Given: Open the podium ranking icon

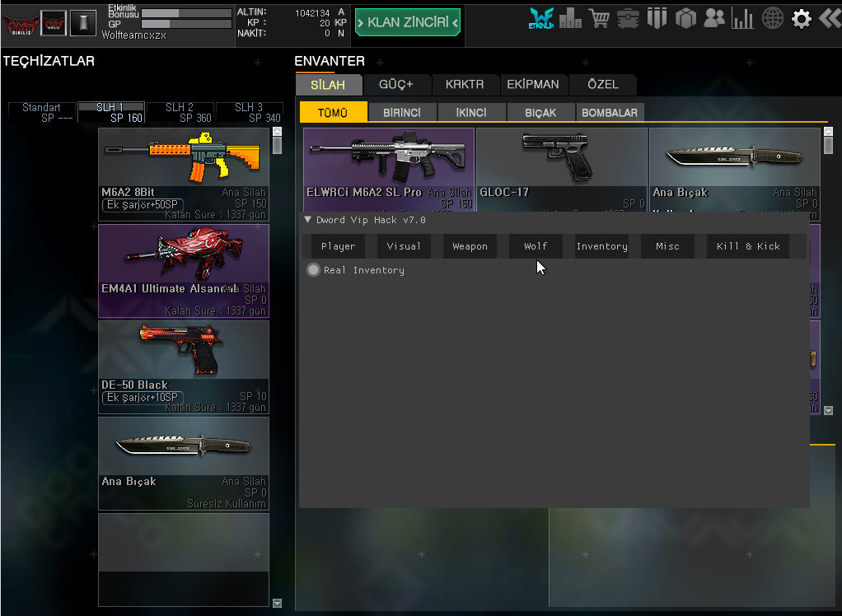Looking at the screenshot, I should point(570,18).
